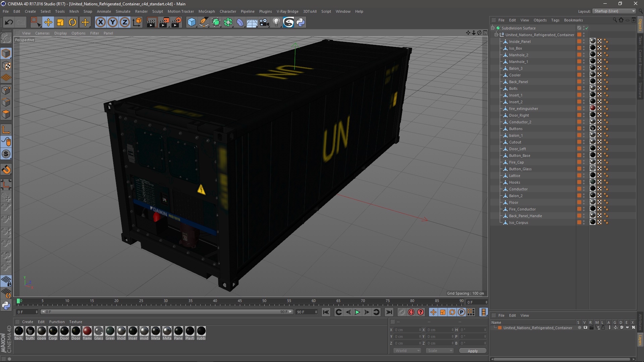Select the fire_extinguisher object

(523, 109)
